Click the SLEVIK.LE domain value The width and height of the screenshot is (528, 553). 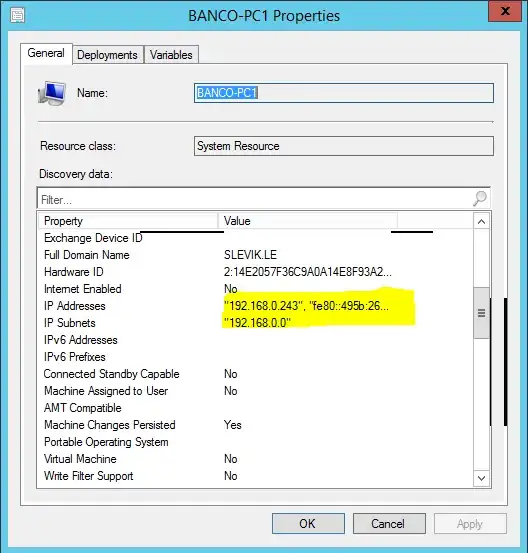(x=250, y=255)
